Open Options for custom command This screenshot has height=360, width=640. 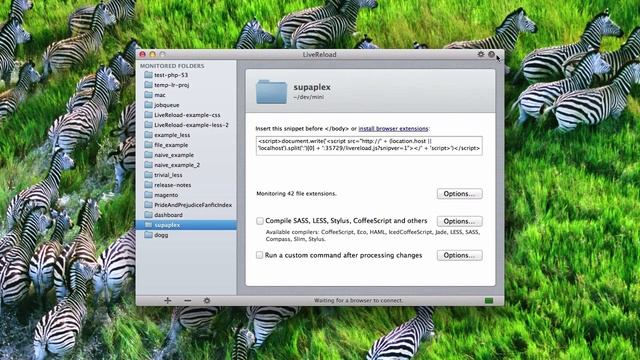pyautogui.click(x=460, y=255)
